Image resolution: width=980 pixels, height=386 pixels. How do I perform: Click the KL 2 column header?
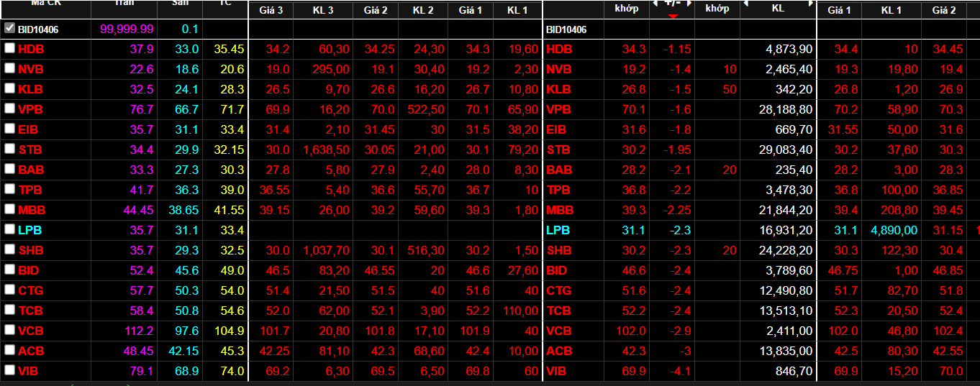coord(423,10)
